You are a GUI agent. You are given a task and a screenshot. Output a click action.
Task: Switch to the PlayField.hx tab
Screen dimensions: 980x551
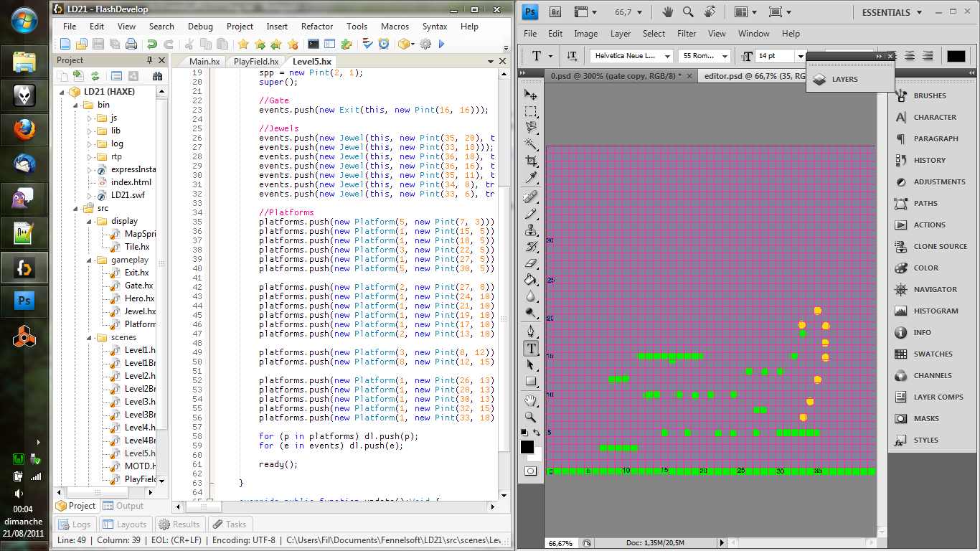pos(255,62)
